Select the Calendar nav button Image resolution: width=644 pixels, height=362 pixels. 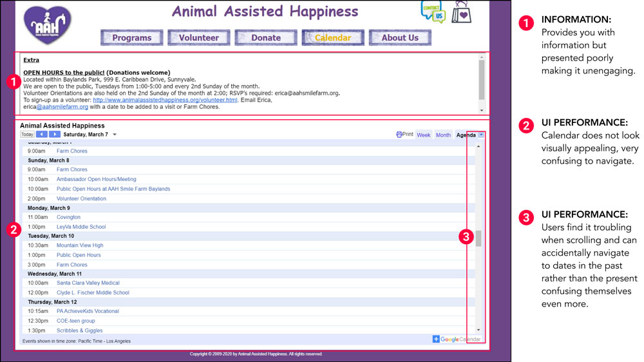pyautogui.click(x=333, y=38)
